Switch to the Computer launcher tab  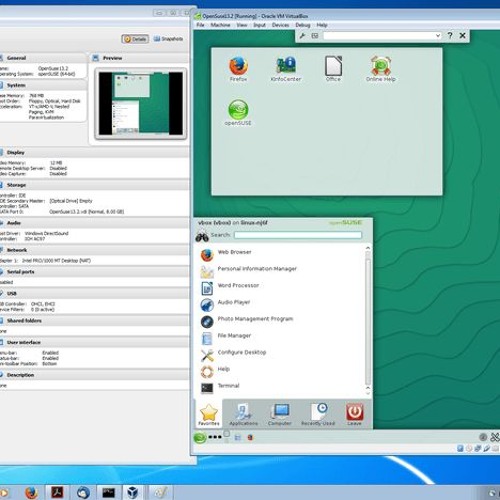point(280,414)
